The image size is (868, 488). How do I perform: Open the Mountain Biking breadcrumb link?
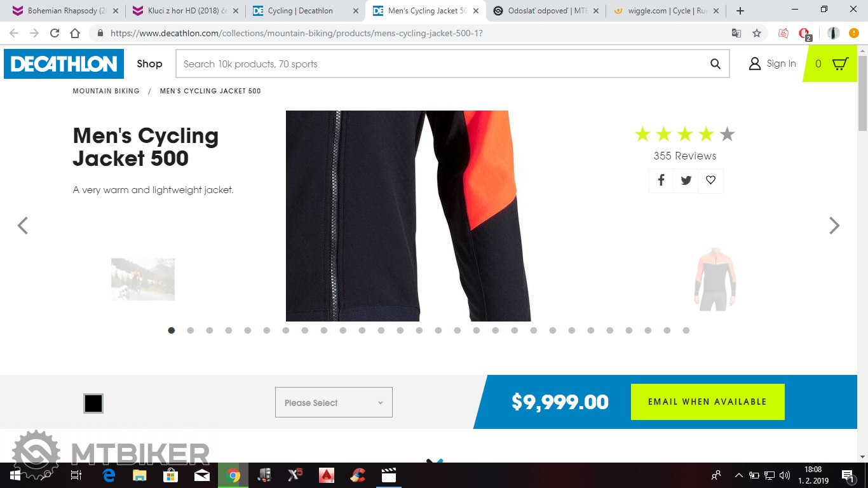pyautogui.click(x=106, y=91)
